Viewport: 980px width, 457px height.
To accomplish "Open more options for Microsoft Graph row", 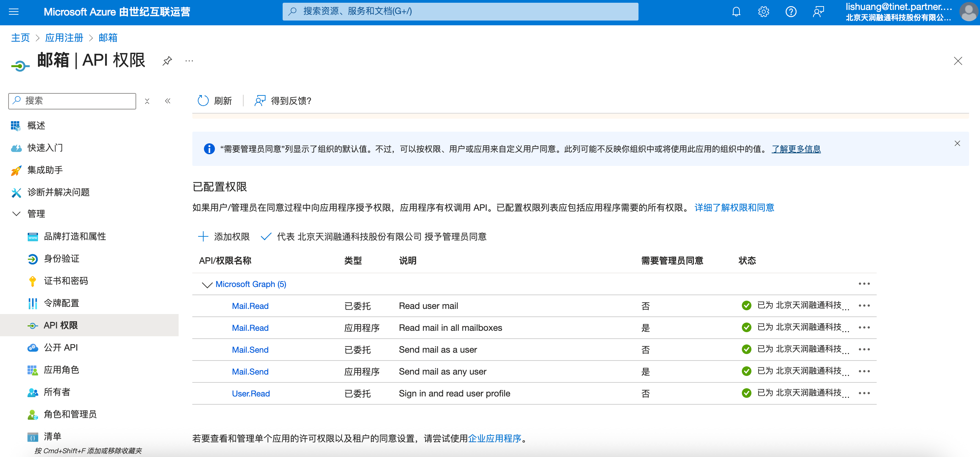I will [864, 284].
